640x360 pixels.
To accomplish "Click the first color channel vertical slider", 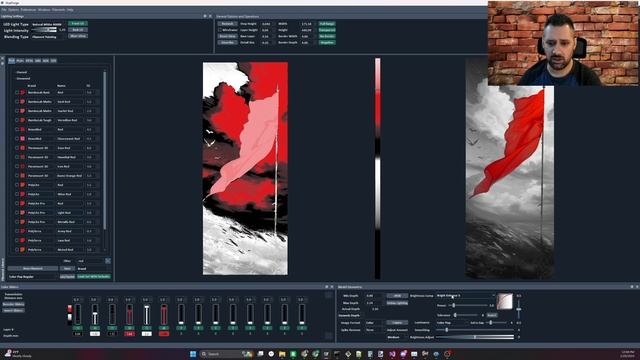I will [78, 315].
